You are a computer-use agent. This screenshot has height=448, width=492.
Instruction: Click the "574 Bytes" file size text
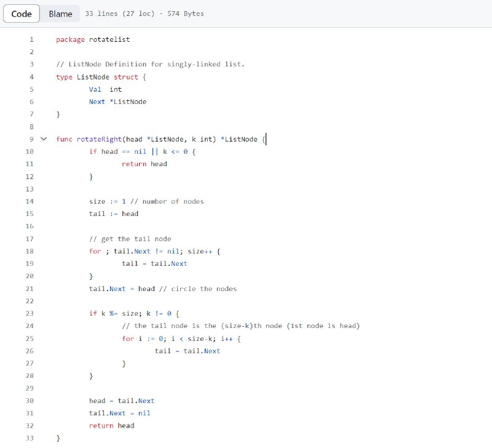(186, 14)
